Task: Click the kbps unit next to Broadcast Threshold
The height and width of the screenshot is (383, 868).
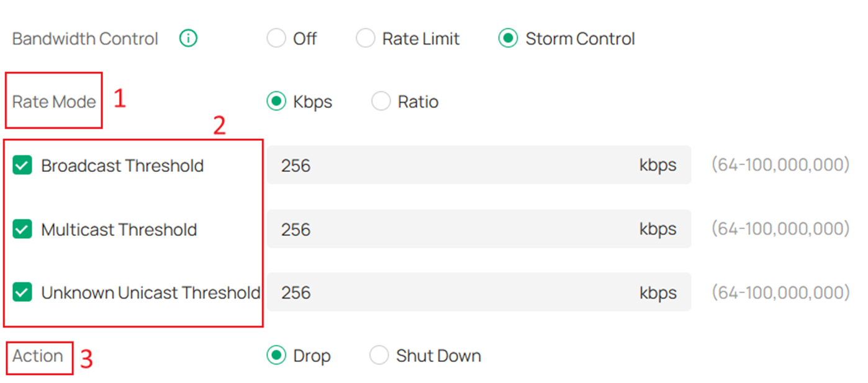Action: (x=658, y=165)
